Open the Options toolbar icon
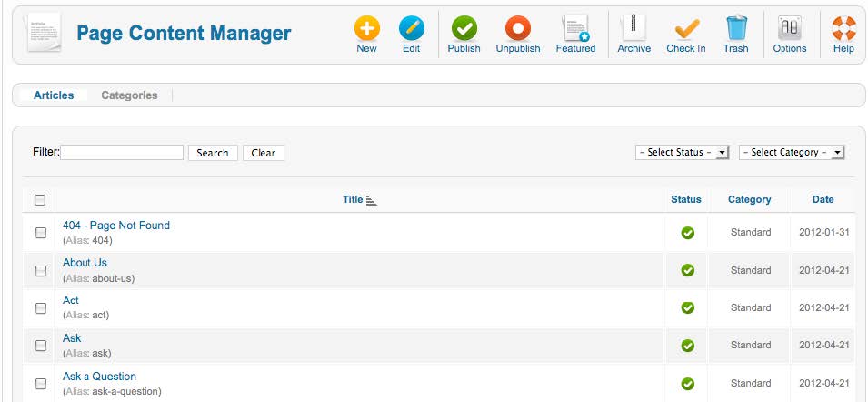 coord(789,29)
